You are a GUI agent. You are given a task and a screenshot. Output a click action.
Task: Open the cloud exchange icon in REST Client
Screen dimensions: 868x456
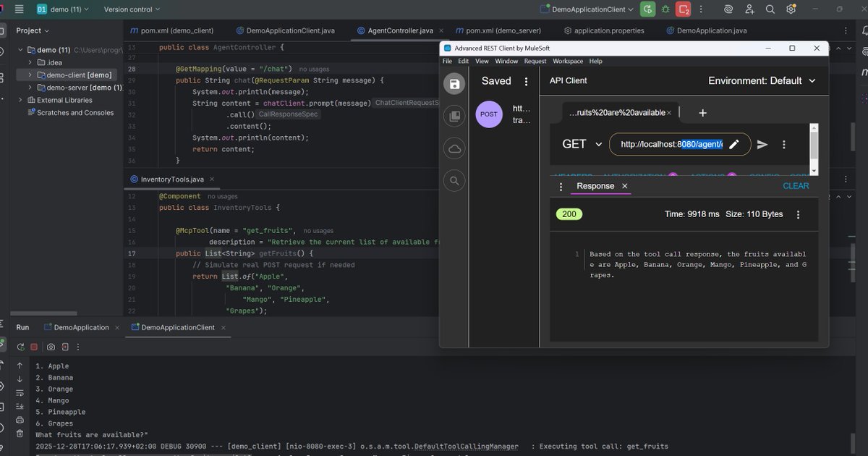point(455,149)
